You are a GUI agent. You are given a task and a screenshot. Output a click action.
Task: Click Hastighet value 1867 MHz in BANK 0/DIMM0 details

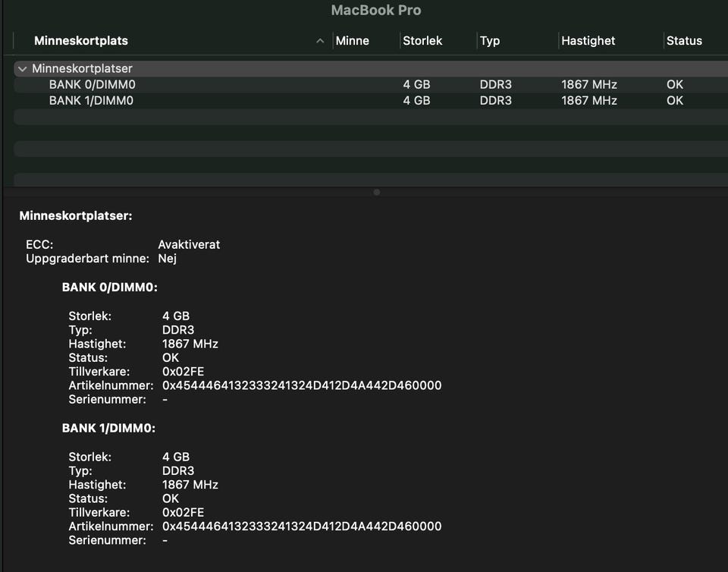click(190, 344)
